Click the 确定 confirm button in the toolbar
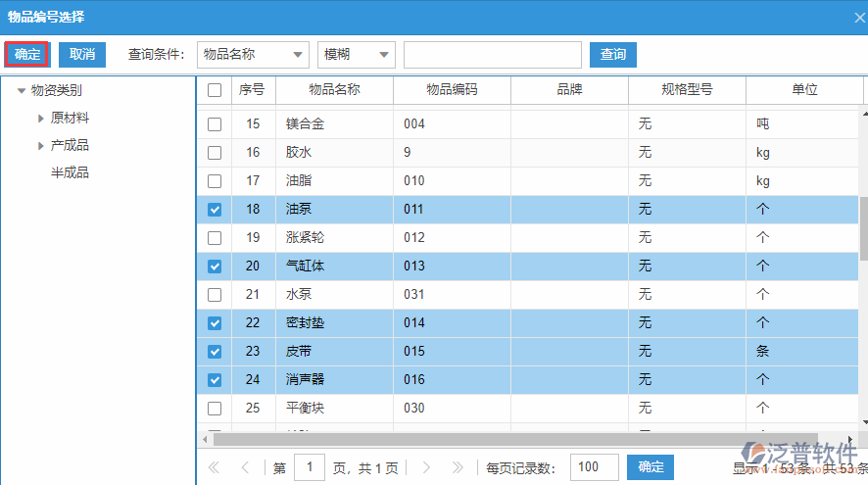This screenshot has width=868, height=485. click(x=27, y=54)
